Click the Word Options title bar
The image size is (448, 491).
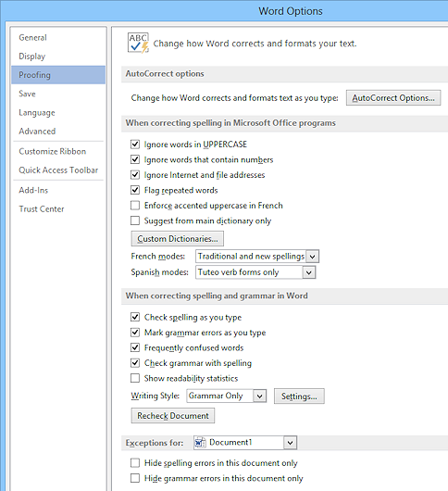(x=291, y=11)
